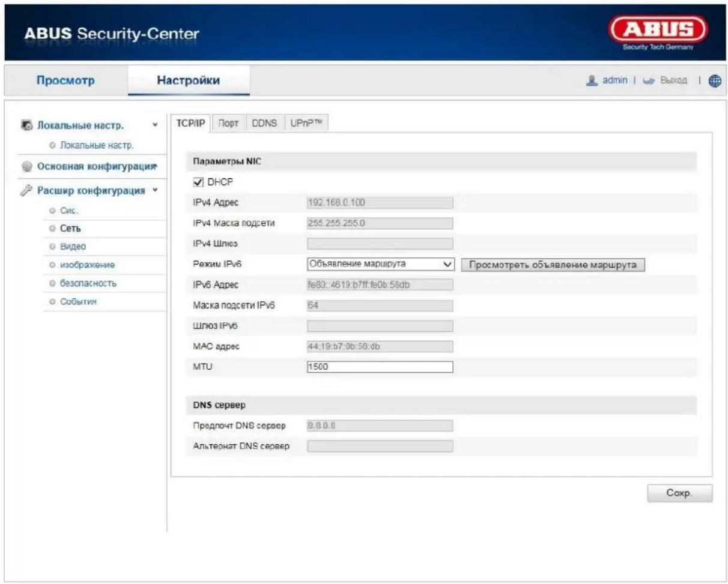Click the IPv6 Адрес field

[380, 285]
